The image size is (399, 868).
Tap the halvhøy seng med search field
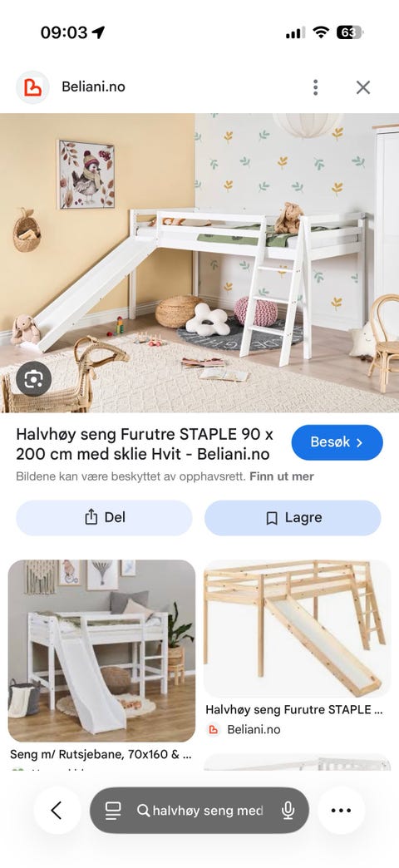pyautogui.click(x=208, y=811)
